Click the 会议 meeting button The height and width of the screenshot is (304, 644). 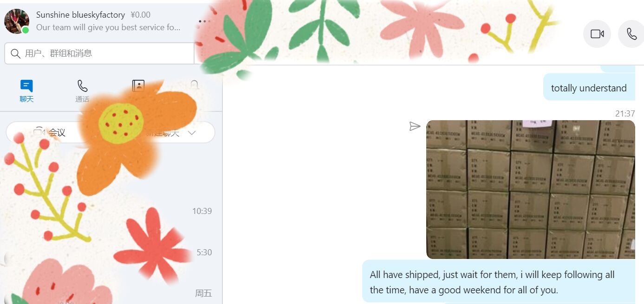tap(50, 133)
